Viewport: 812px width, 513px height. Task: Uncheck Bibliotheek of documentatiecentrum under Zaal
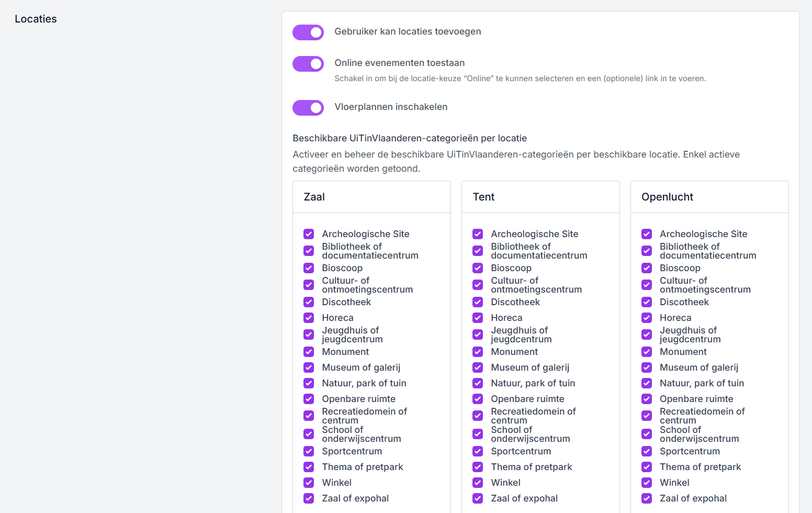coord(309,251)
